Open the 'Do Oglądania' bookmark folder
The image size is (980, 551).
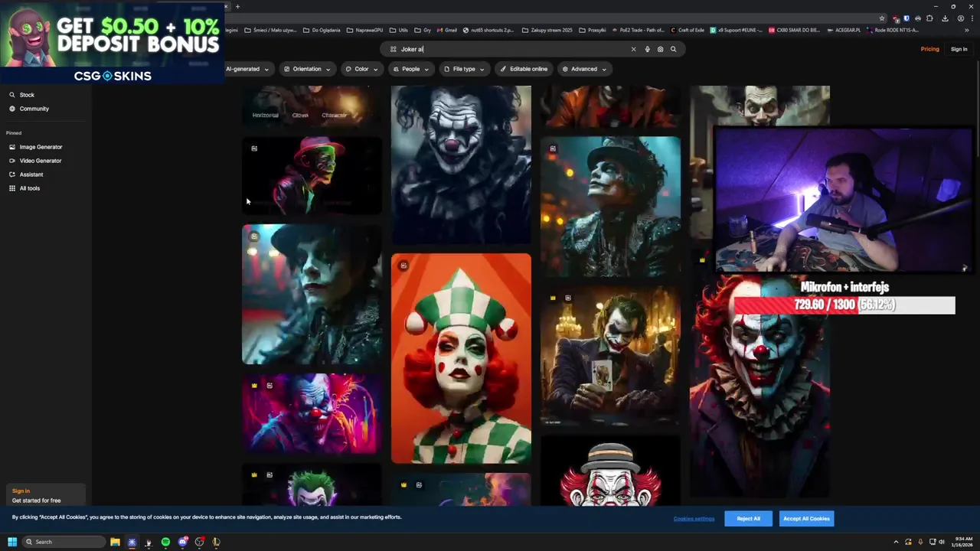[x=322, y=31]
